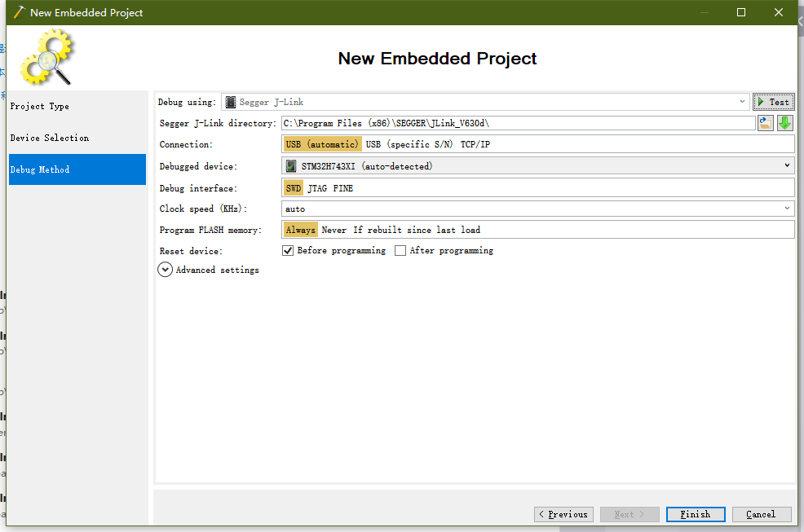
Task: Maximize the New Embedded Project window
Action: 741,12
